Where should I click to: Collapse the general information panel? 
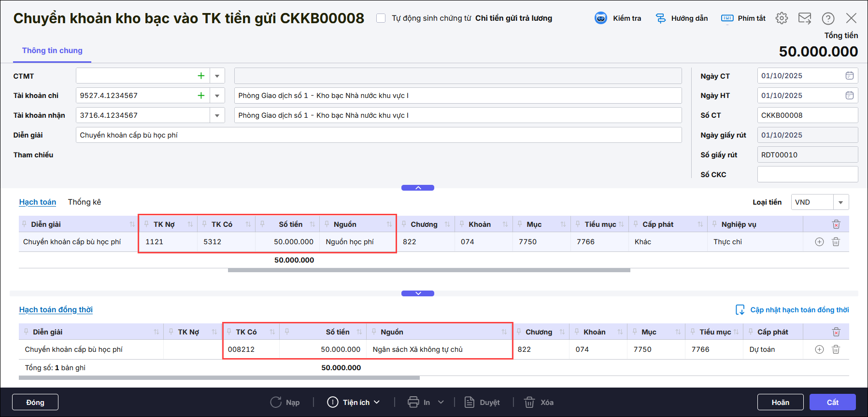point(418,188)
